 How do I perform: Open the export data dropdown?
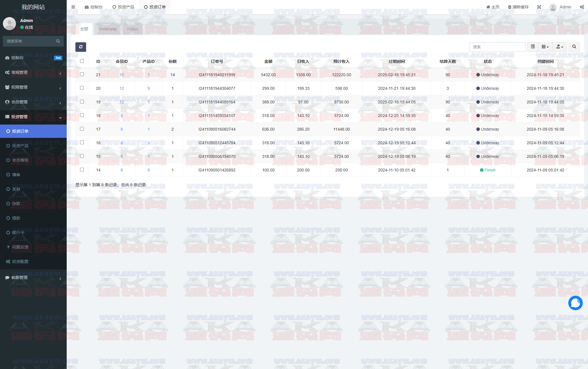560,47
